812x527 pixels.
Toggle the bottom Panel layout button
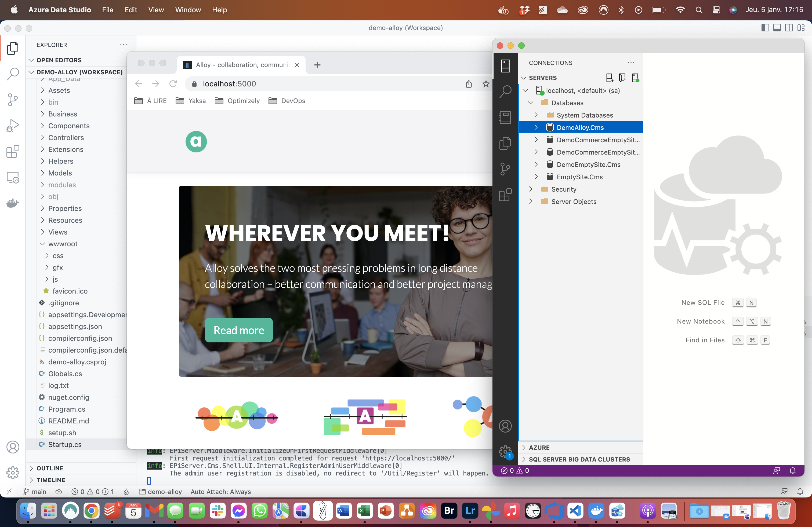[777, 28]
